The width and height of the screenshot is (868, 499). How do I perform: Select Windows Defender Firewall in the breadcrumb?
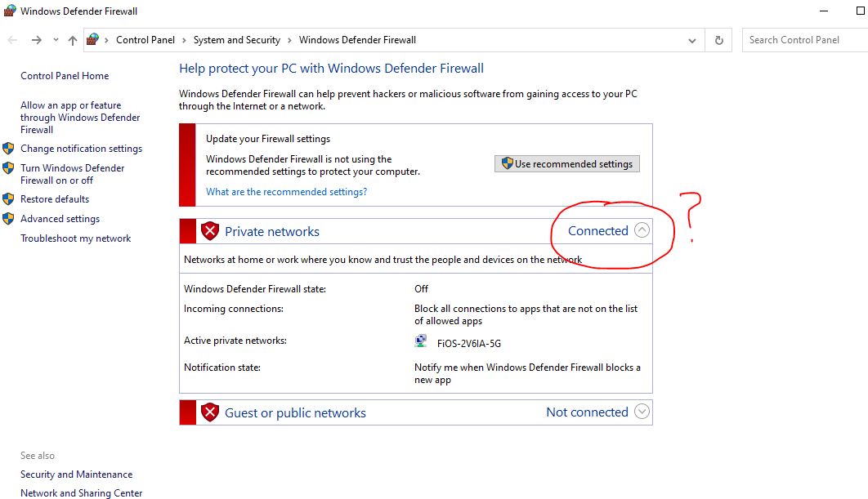[x=357, y=40]
